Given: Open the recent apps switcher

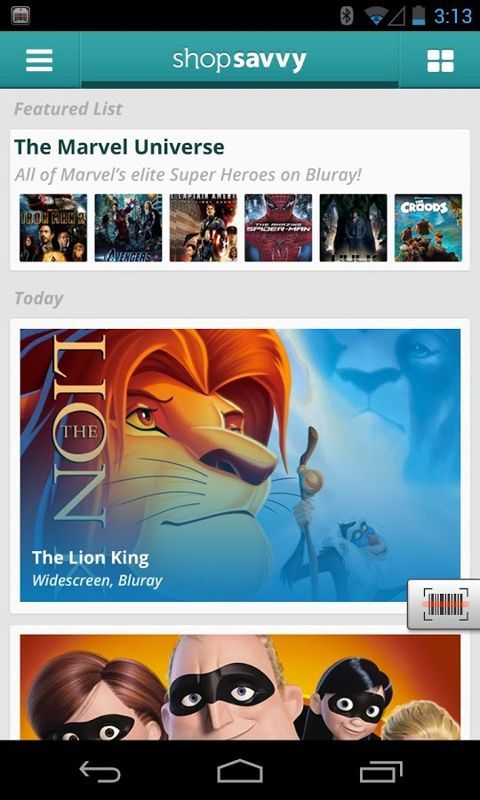Looking at the screenshot, I should pyautogui.click(x=381, y=771).
